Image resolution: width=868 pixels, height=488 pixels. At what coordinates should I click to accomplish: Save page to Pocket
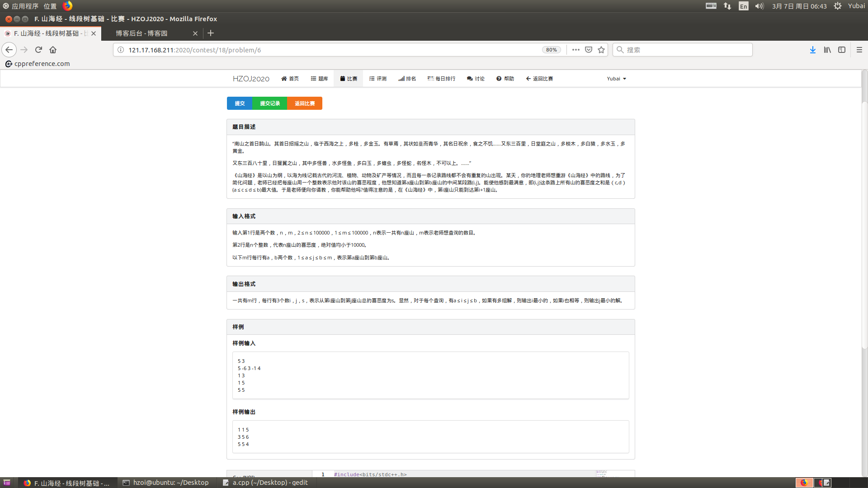point(588,50)
